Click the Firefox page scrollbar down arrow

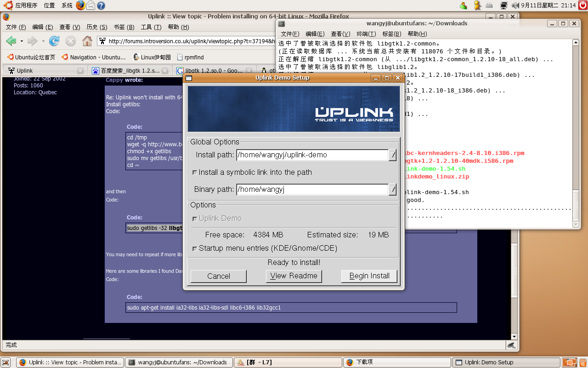click(514, 337)
